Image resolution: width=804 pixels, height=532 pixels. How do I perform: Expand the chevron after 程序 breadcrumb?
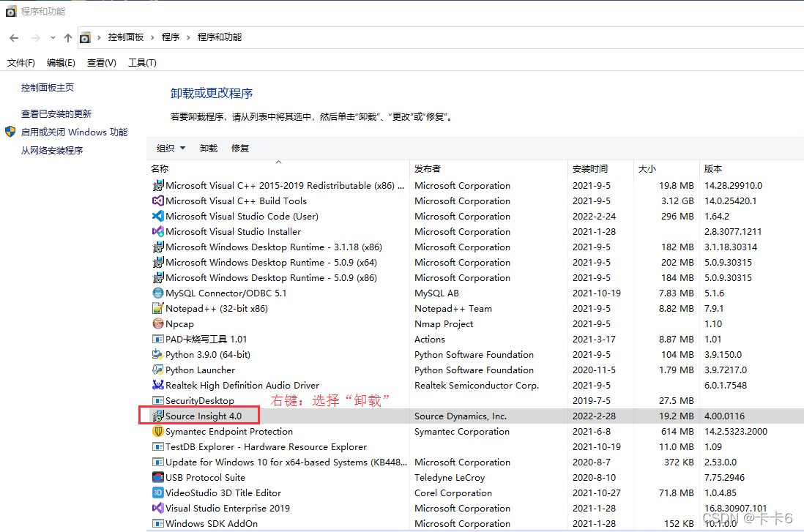tap(188, 37)
